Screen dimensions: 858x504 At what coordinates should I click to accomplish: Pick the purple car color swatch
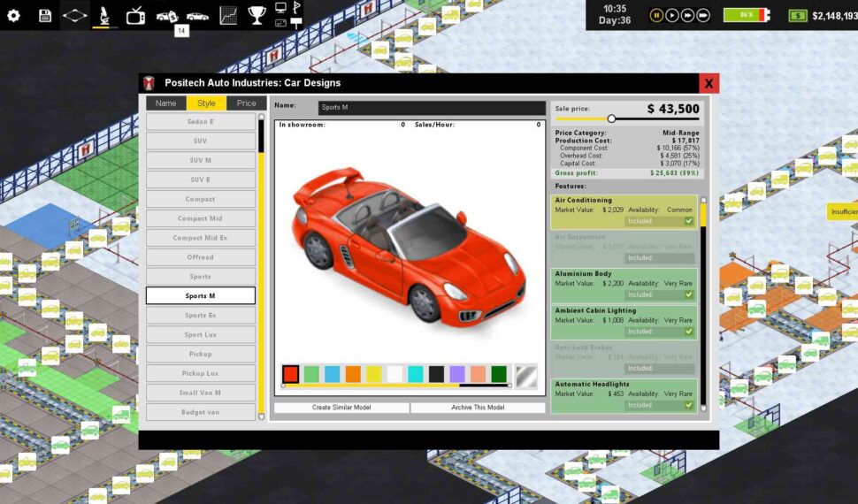[457, 374]
